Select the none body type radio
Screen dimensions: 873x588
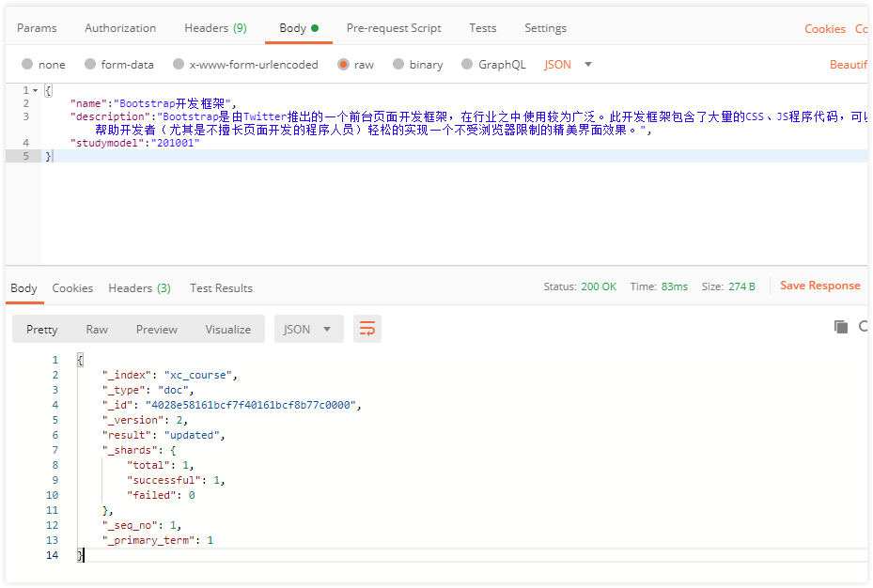[26, 65]
